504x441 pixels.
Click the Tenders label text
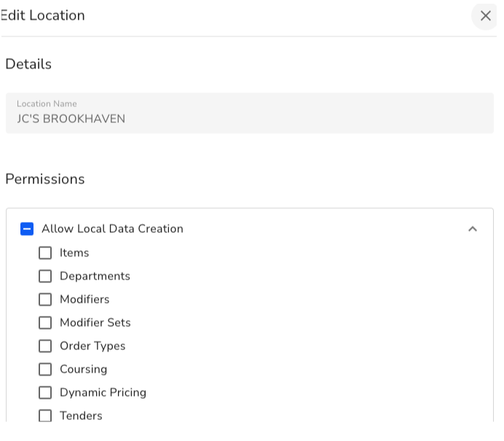(81, 416)
